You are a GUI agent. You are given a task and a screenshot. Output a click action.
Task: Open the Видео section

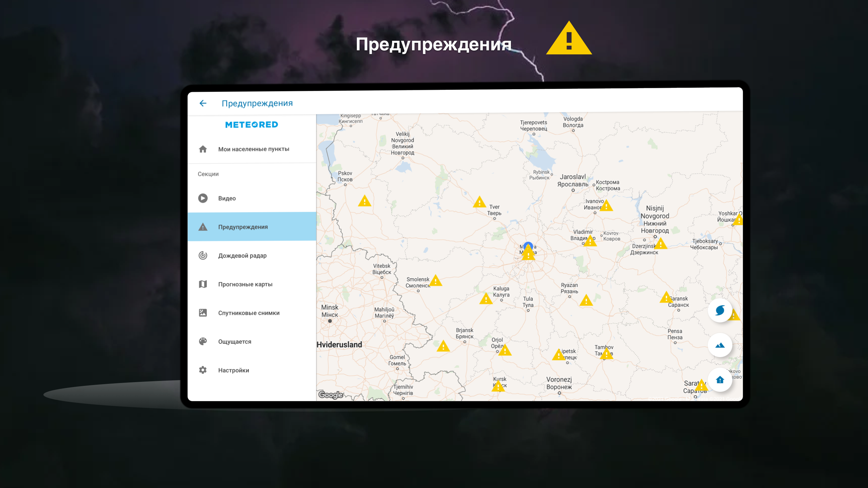click(x=227, y=198)
